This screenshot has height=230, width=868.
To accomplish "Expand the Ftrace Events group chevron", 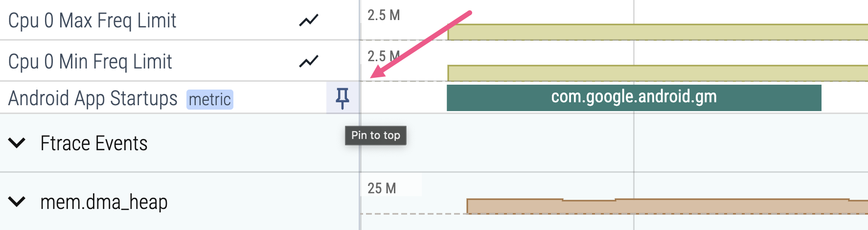I will [x=17, y=143].
